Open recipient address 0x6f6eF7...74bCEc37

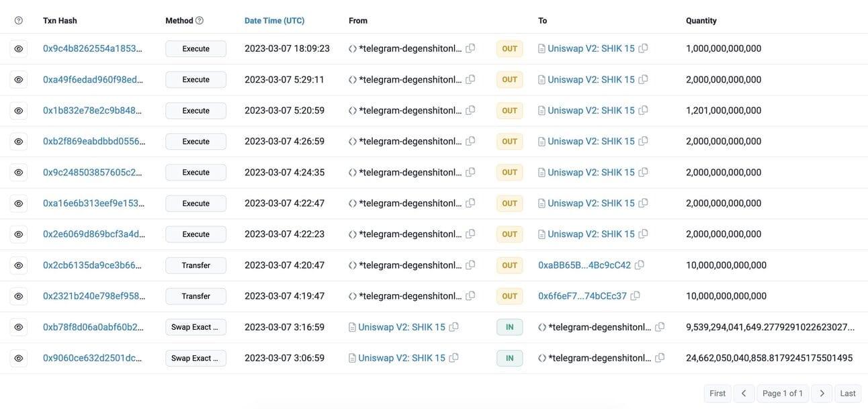pyautogui.click(x=582, y=296)
